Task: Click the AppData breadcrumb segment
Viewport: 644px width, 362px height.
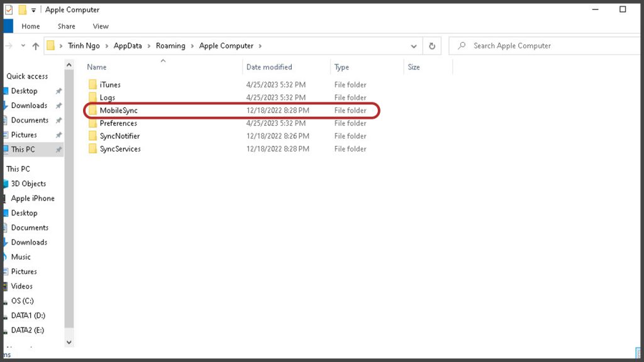Action: (128, 46)
